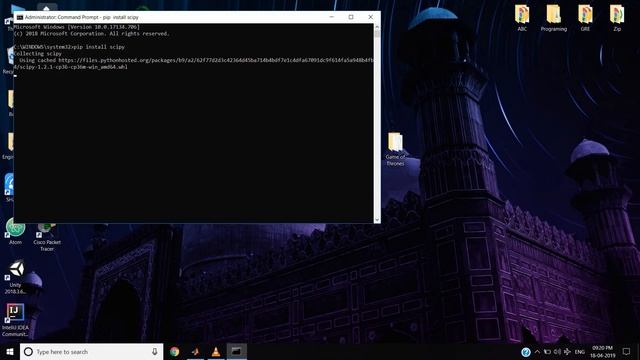The image size is (640, 360).
Task: Click the blue help icon in tray
Action: [x=526, y=352]
